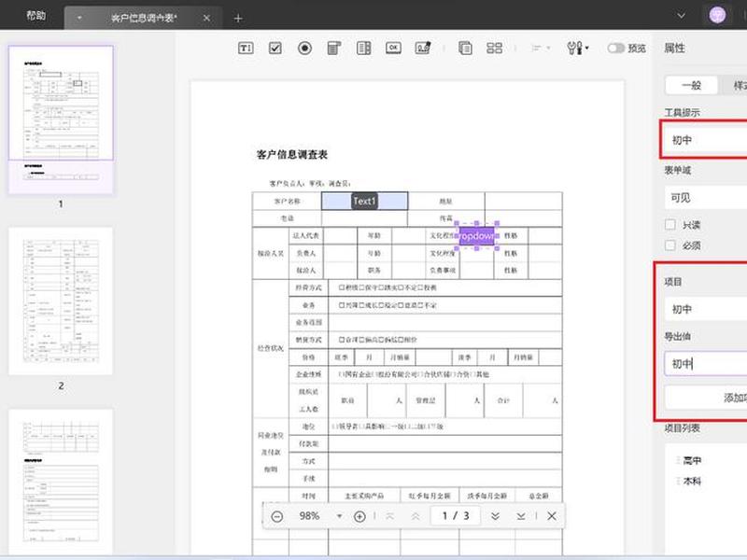Enable the 只读 read-only checkbox

(x=670, y=225)
